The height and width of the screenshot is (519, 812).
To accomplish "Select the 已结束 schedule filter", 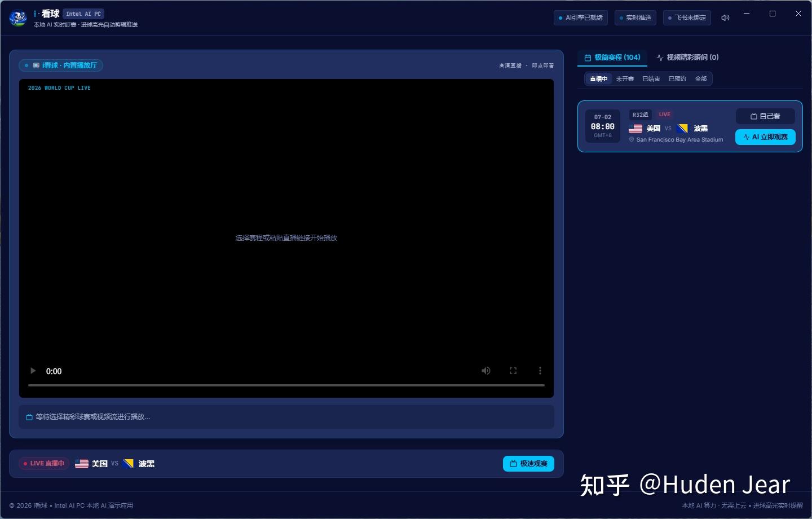I will coord(651,79).
